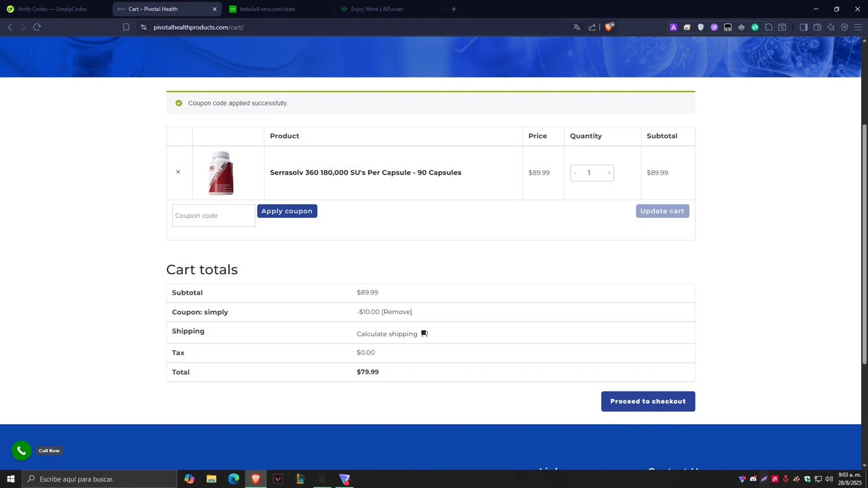Open Windows Start menu
868x488 pixels.
click(10, 479)
